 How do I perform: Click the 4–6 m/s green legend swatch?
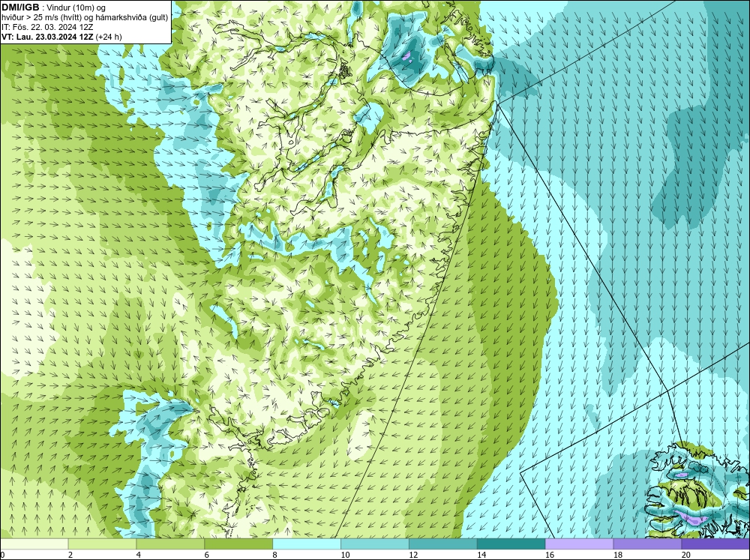point(170,544)
